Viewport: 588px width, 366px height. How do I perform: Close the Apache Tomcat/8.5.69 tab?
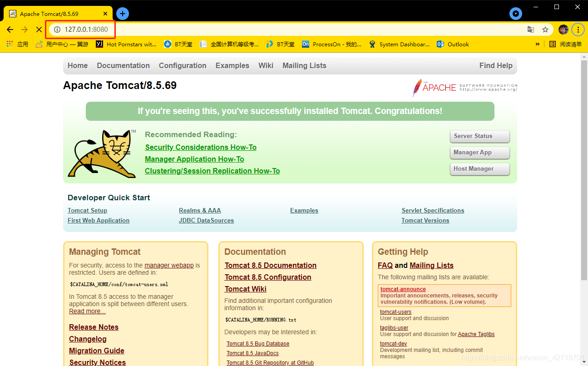tap(105, 14)
